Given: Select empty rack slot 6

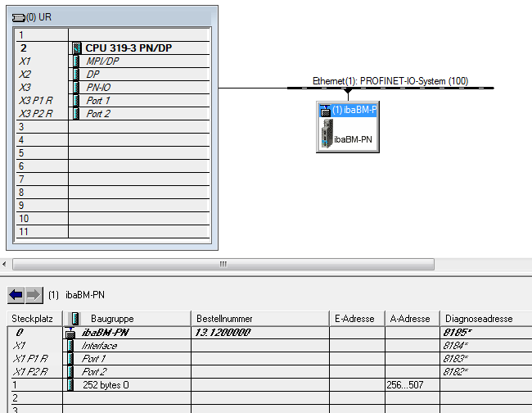Looking at the screenshot, I should [113, 166].
